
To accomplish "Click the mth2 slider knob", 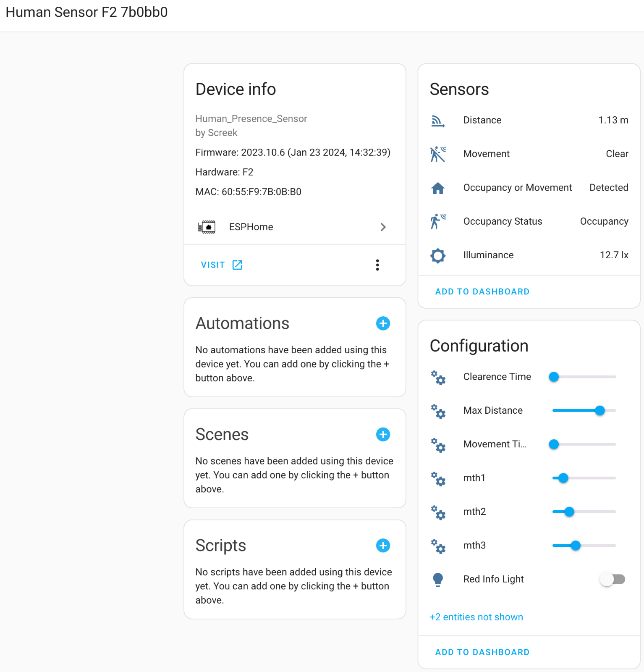I will click(x=569, y=512).
